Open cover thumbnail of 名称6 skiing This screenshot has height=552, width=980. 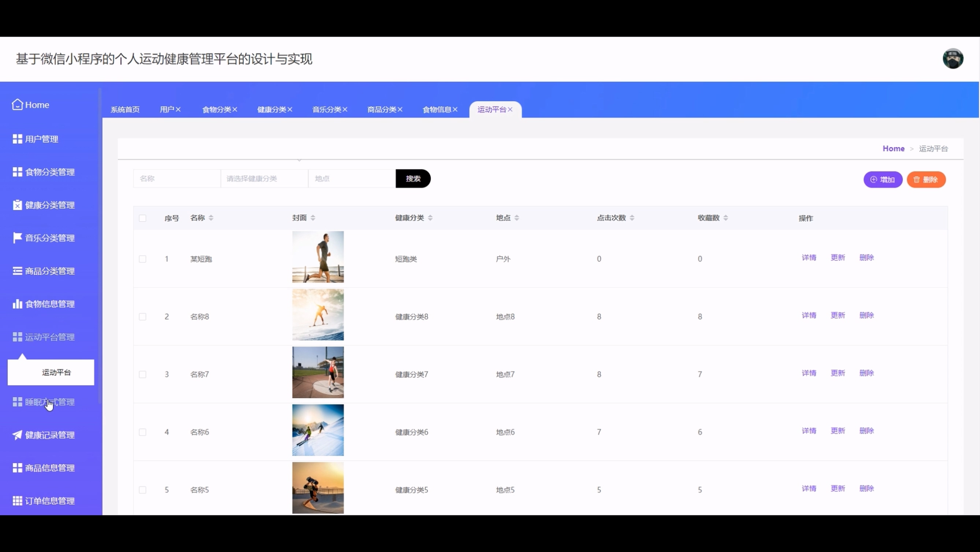pos(318,430)
